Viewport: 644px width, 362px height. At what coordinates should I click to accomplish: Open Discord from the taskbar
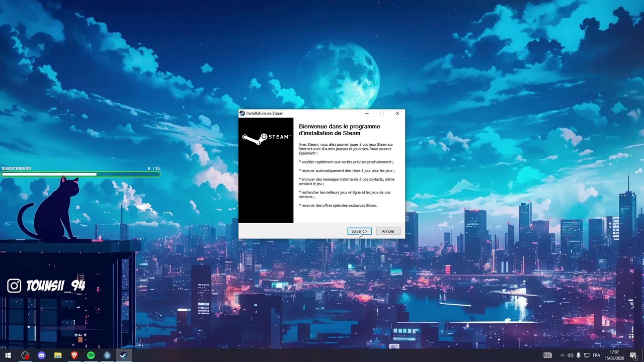click(42, 355)
